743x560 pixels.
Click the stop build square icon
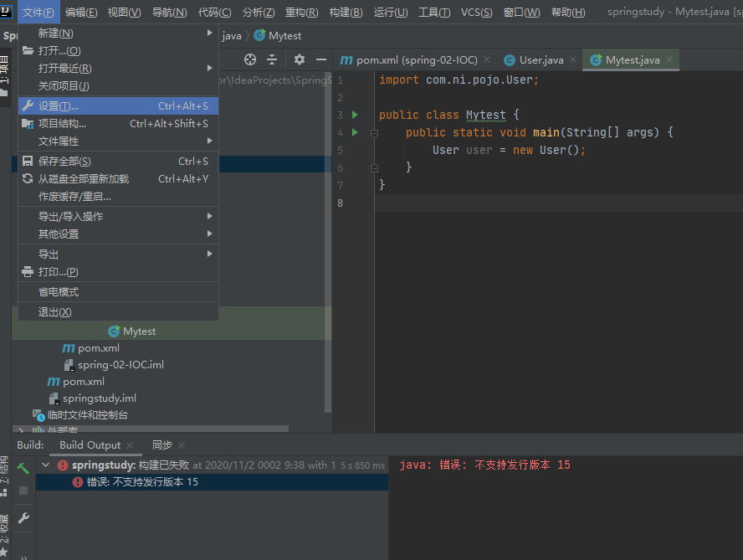(23, 491)
